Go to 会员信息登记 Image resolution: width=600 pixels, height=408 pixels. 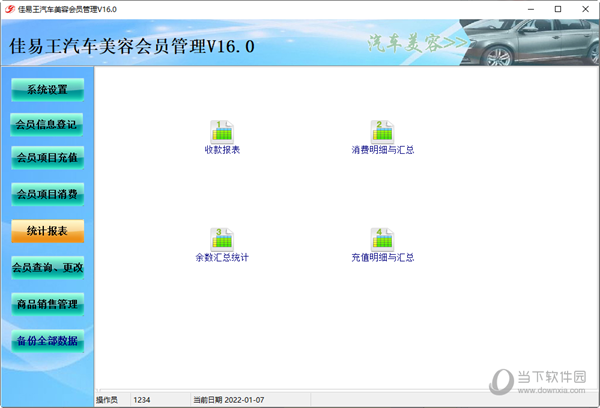pyautogui.click(x=46, y=124)
